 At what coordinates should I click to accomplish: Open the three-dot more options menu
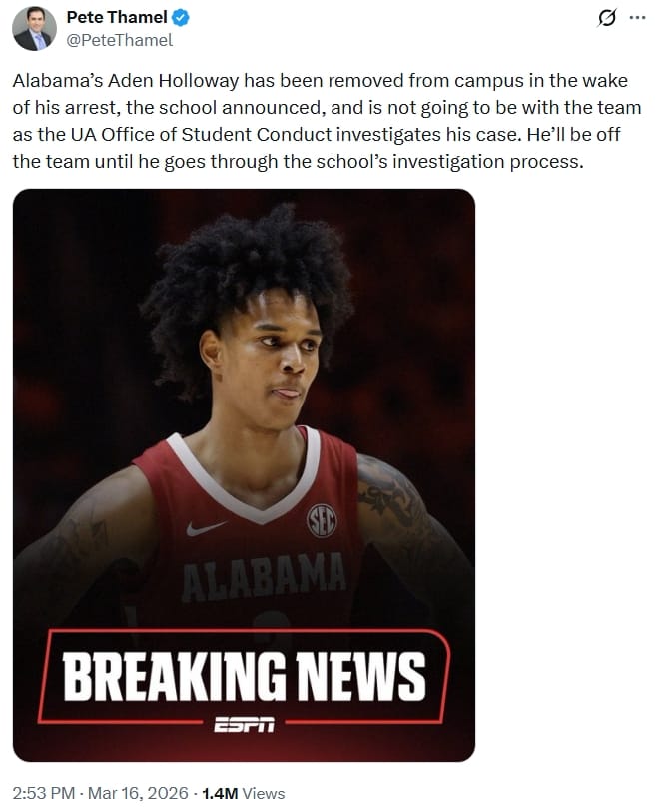click(x=637, y=18)
